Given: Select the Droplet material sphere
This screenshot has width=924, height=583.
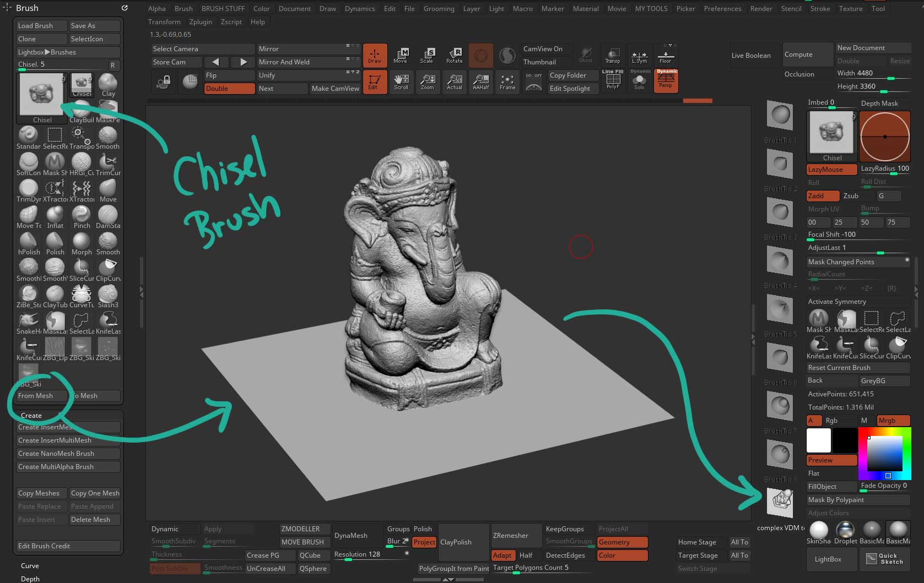Looking at the screenshot, I should (x=845, y=533).
